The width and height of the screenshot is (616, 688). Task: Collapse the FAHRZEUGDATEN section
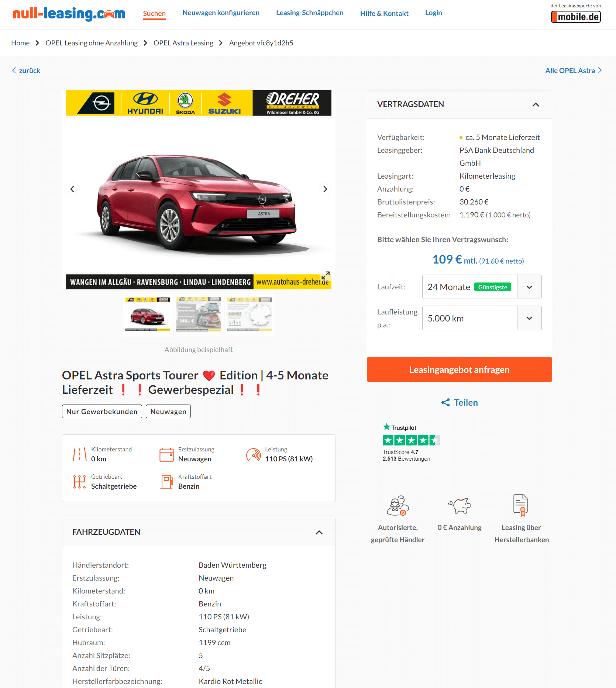point(319,532)
